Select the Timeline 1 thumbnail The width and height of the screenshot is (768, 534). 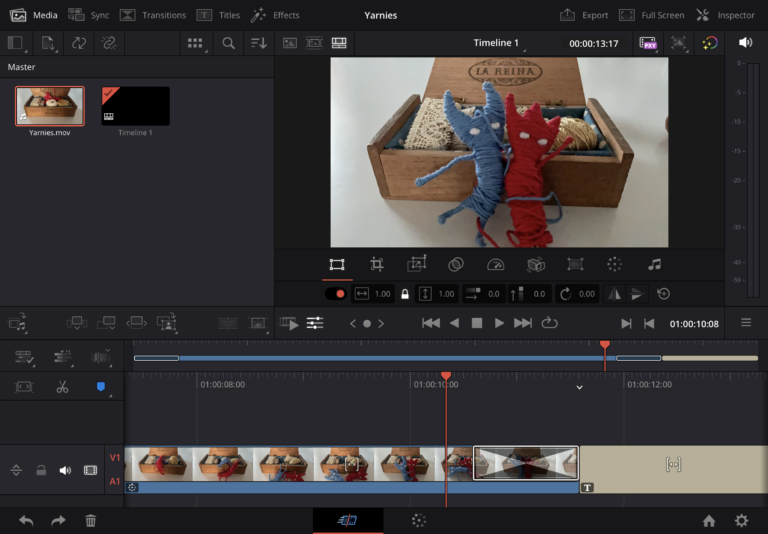tap(136, 106)
